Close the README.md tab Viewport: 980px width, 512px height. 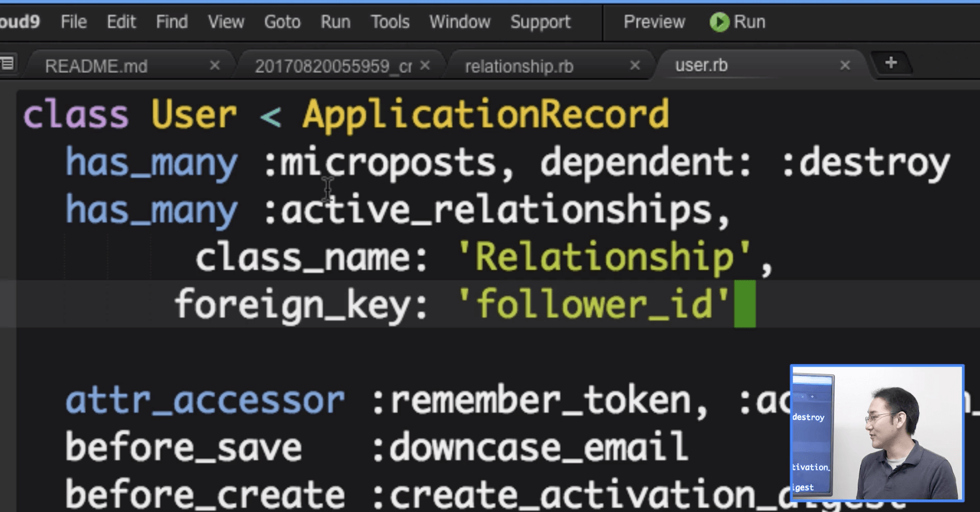[215, 65]
